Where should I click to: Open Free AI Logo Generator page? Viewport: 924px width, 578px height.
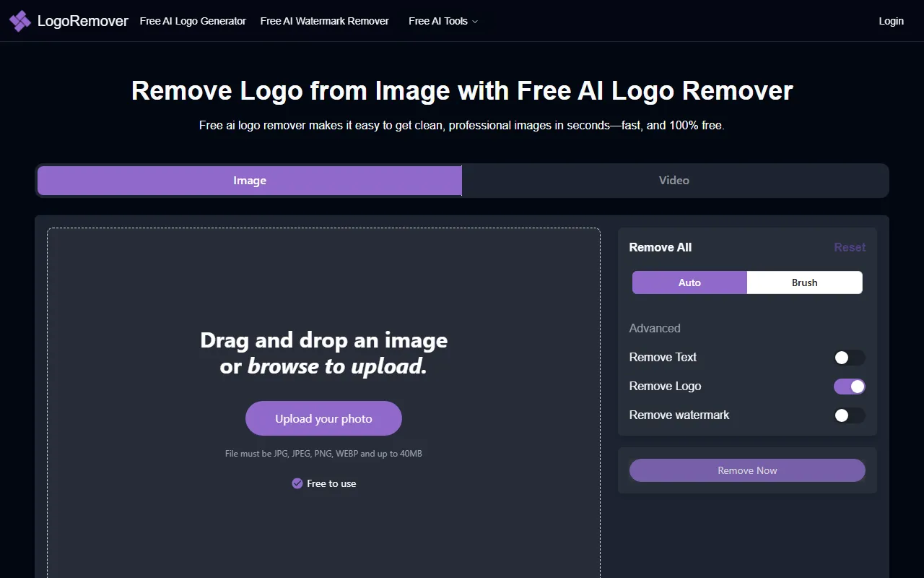193,21
